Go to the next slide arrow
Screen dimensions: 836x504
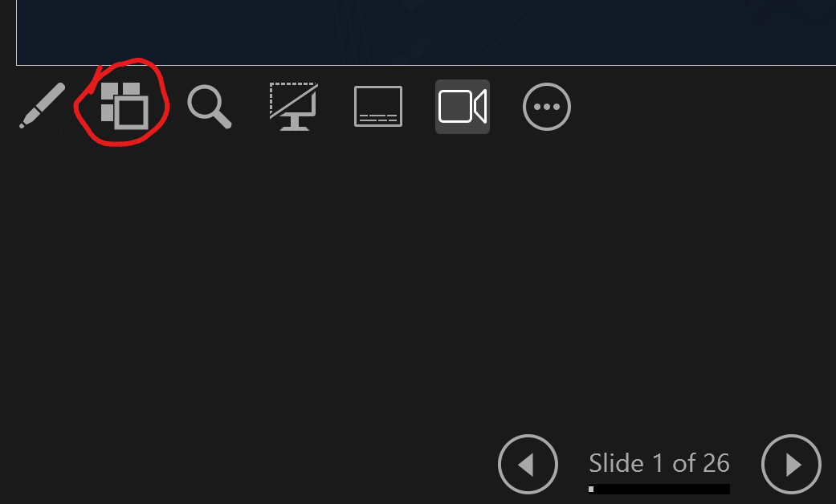pos(791,464)
